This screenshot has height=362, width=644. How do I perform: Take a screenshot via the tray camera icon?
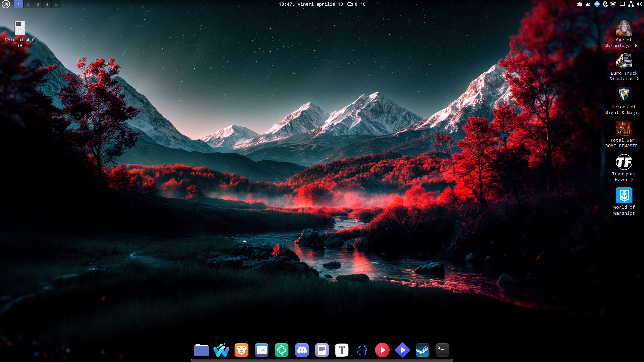tap(588, 4)
